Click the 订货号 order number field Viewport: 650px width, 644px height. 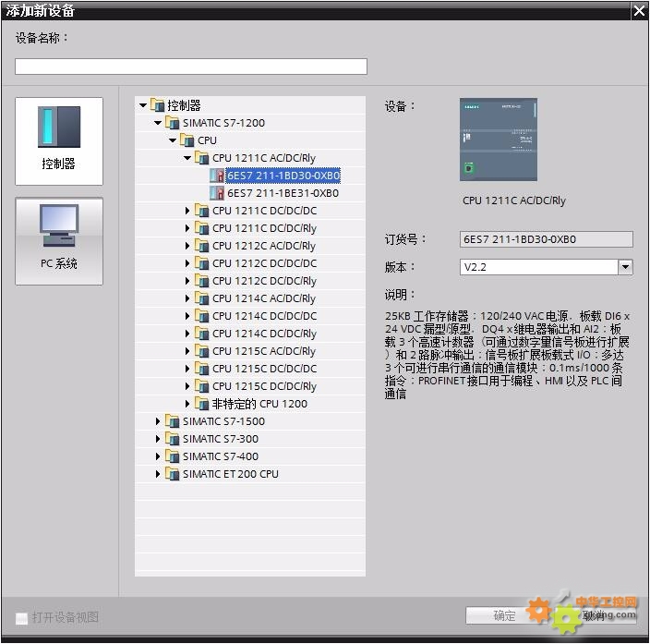546,239
